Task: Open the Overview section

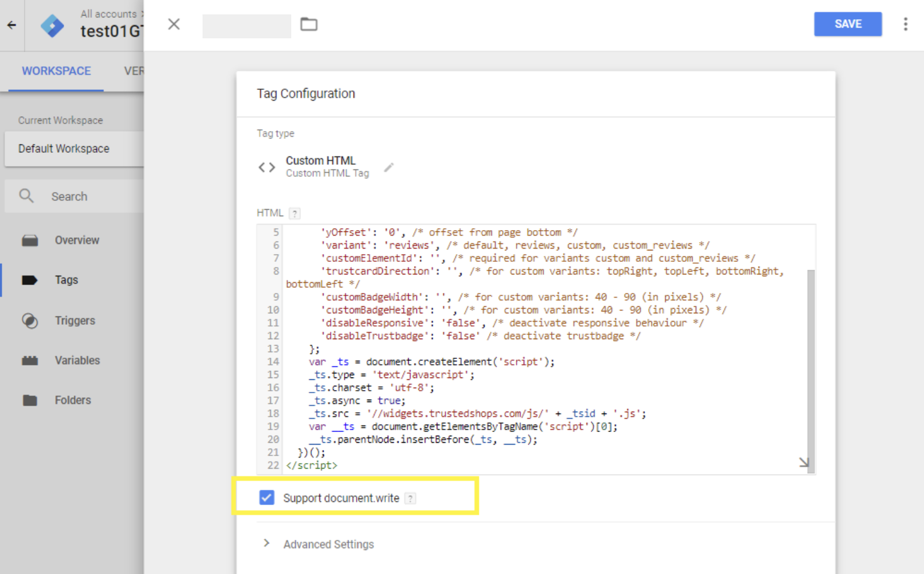Action: (77, 240)
